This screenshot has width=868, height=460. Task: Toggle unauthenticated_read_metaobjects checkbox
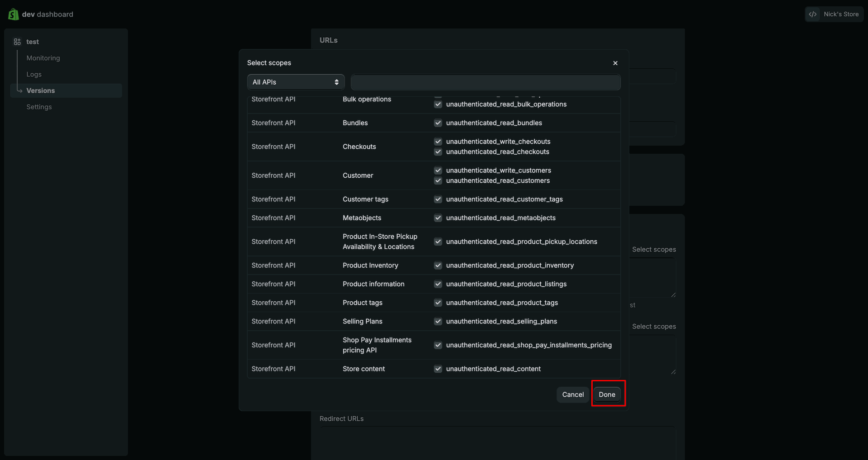click(438, 218)
